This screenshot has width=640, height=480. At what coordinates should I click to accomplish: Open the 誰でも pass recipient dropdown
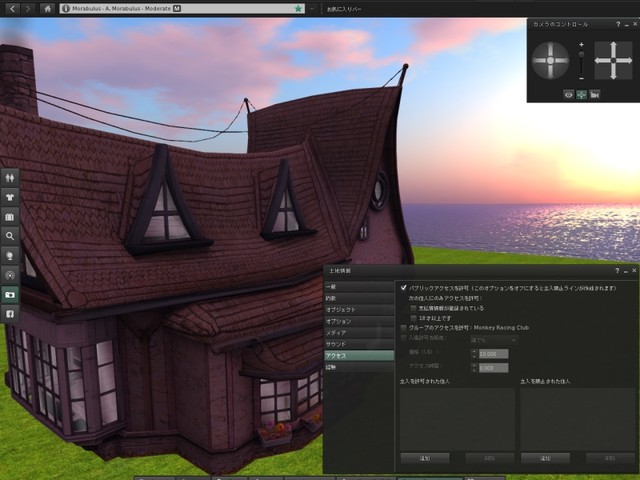click(494, 340)
